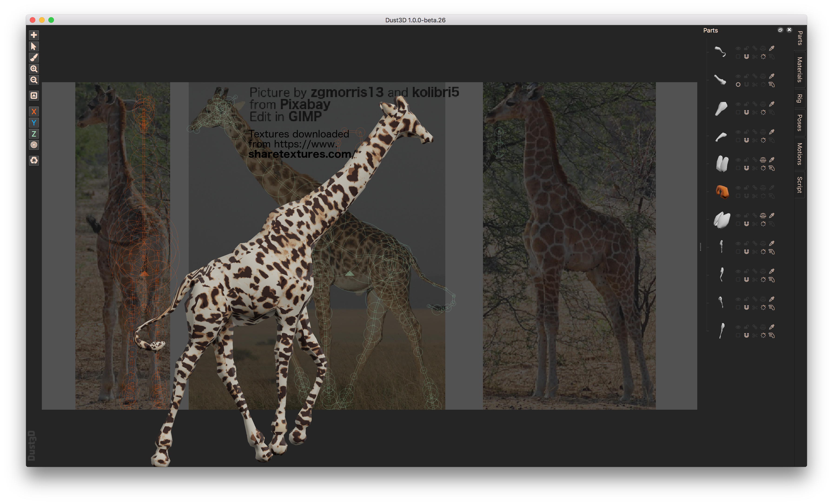Activate the Select arrow tool
This screenshot has width=833, height=504.
point(34,46)
